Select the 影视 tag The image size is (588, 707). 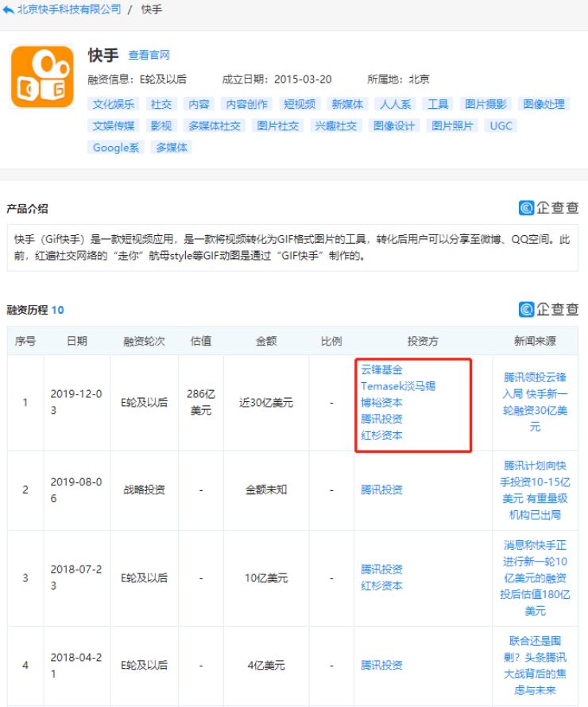pos(161,126)
